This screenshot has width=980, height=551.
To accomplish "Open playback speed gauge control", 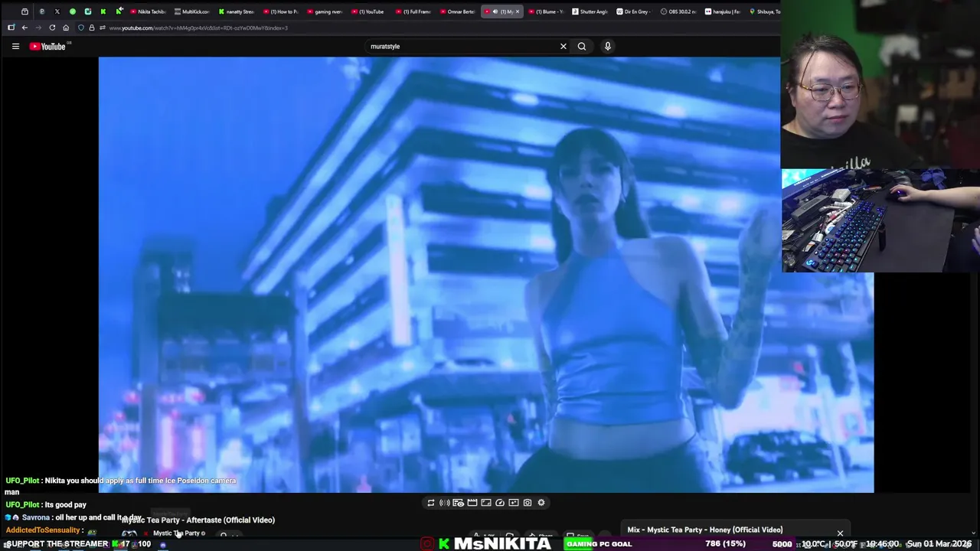I will coord(500,503).
